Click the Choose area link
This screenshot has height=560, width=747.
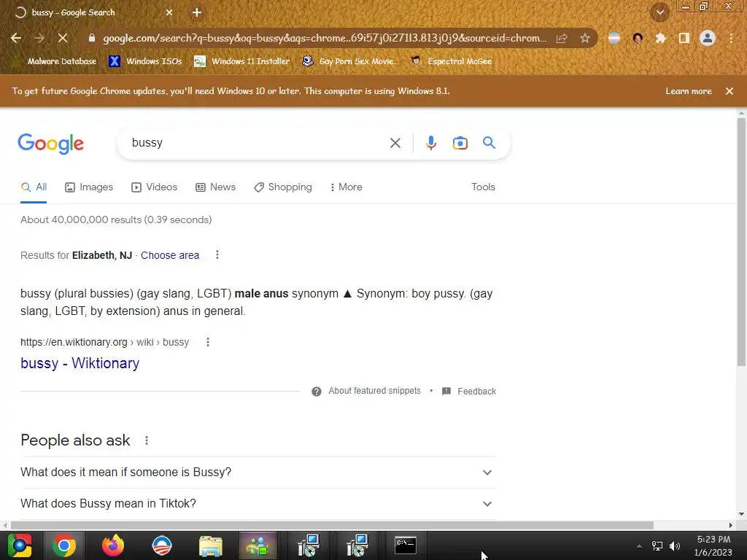[x=169, y=255]
